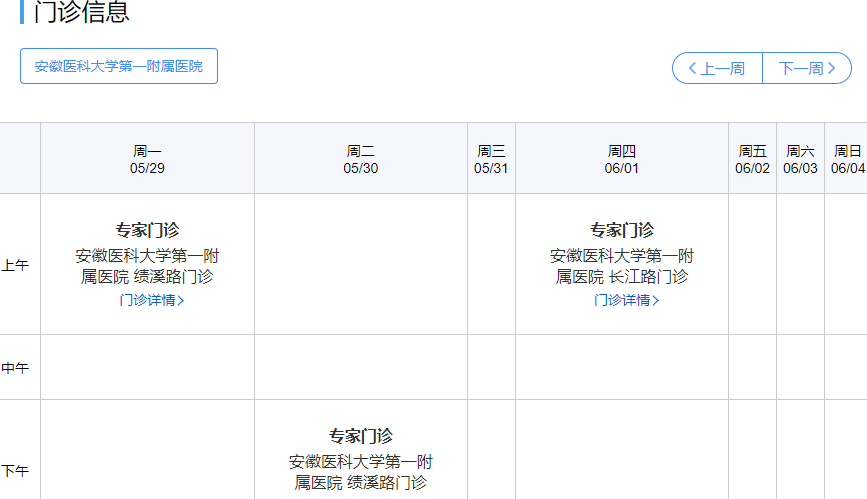The image size is (867, 499).
Task: Click the 中午 row label
Action: tap(15, 368)
